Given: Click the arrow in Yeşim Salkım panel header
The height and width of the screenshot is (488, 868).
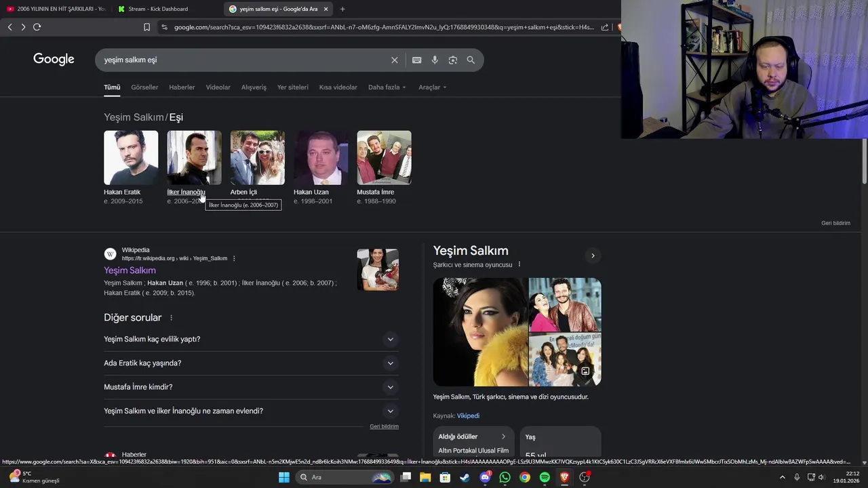Looking at the screenshot, I should coord(593,256).
